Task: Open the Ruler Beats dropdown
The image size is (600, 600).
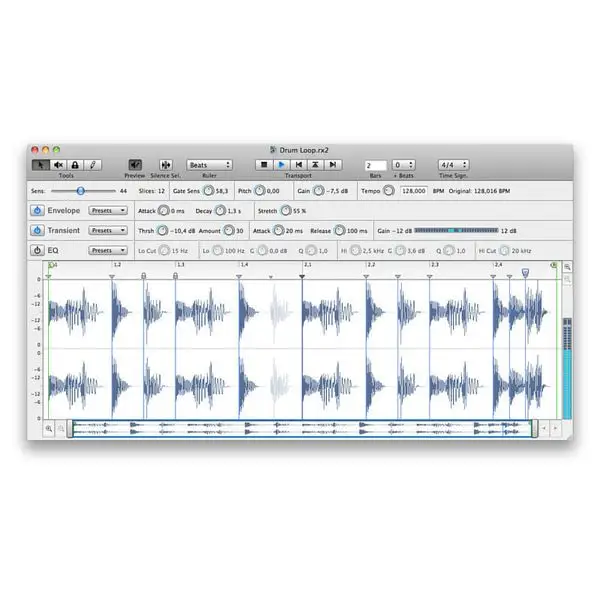Action: (x=209, y=165)
